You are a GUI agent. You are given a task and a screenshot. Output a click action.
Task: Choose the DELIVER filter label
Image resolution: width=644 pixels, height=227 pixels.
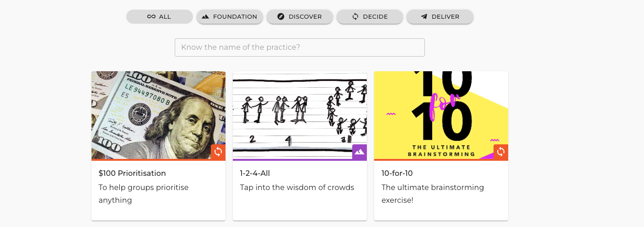click(445, 17)
